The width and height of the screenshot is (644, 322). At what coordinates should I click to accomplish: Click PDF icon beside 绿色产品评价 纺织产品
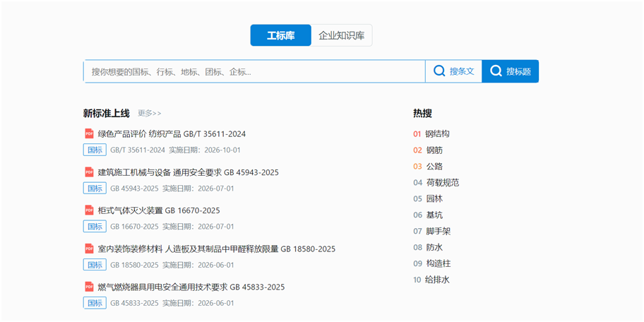tap(89, 133)
